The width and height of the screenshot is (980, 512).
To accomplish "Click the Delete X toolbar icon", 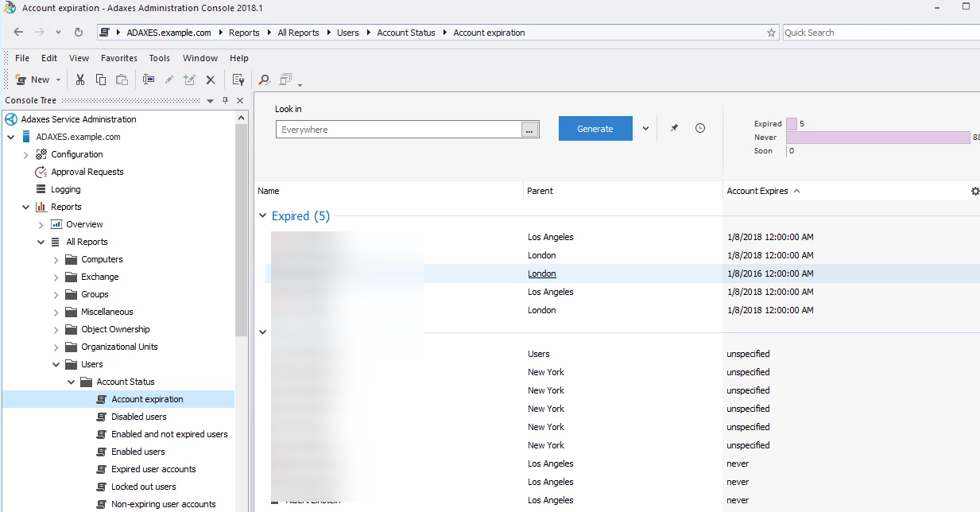I will 211,80.
